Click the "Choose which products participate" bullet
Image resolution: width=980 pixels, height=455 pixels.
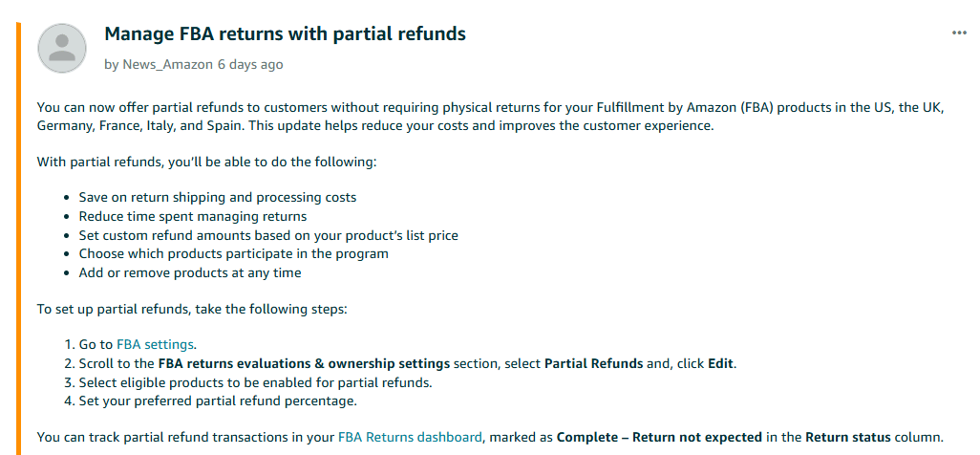[x=234, y=253]
